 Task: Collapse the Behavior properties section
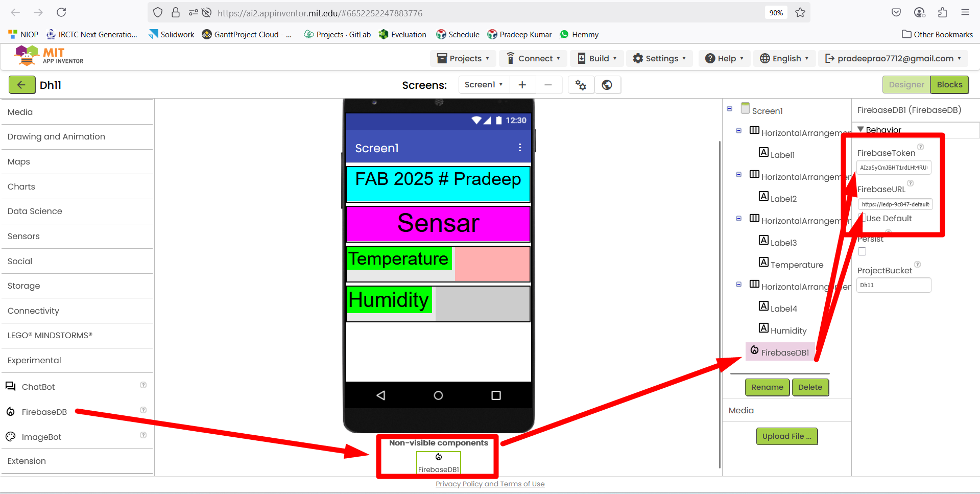pos(861,130)
